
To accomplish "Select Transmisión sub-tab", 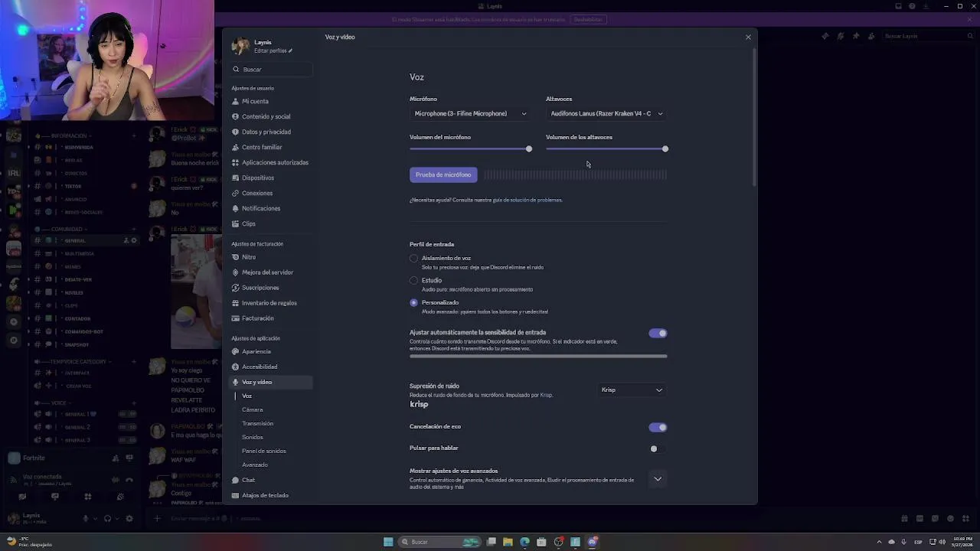I will (x=257, y=423).
